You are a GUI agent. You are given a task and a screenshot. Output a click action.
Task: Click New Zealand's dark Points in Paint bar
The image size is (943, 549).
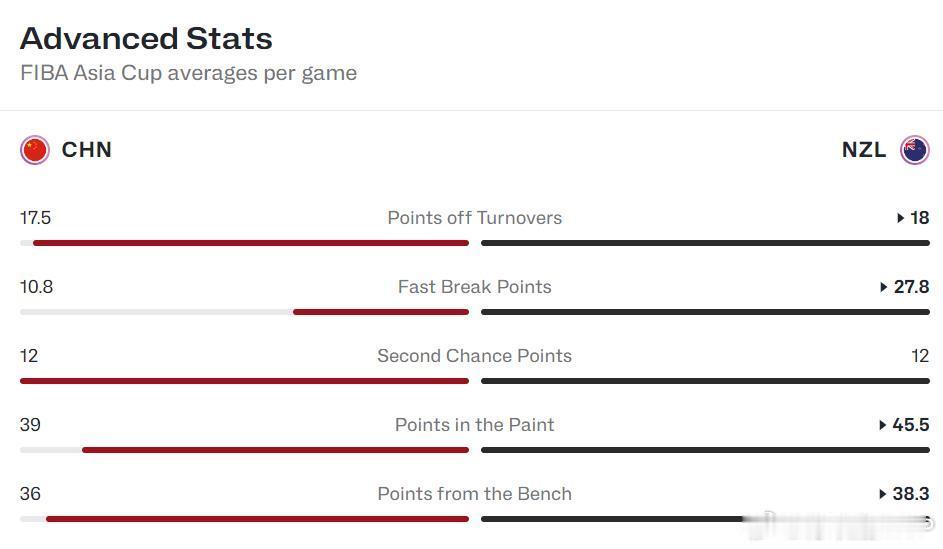point(705,450)
